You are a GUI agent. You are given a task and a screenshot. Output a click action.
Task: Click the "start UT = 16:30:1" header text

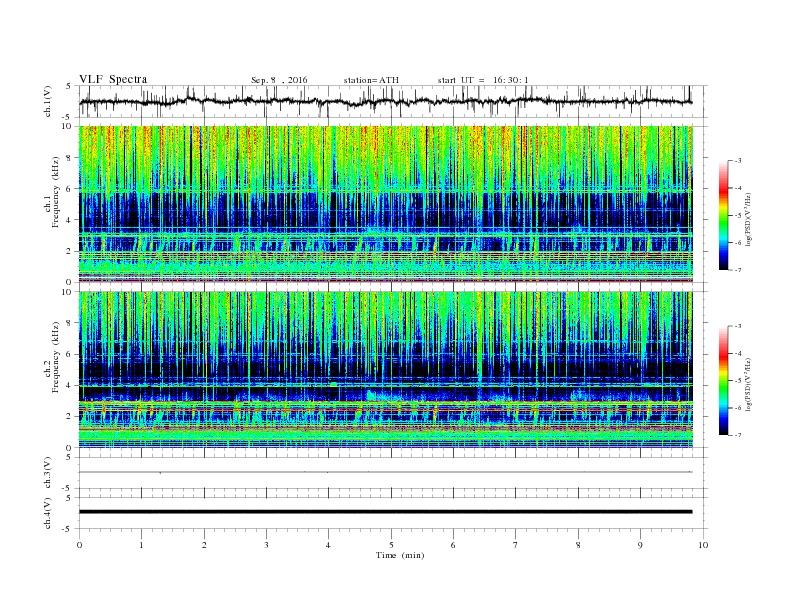483,80
